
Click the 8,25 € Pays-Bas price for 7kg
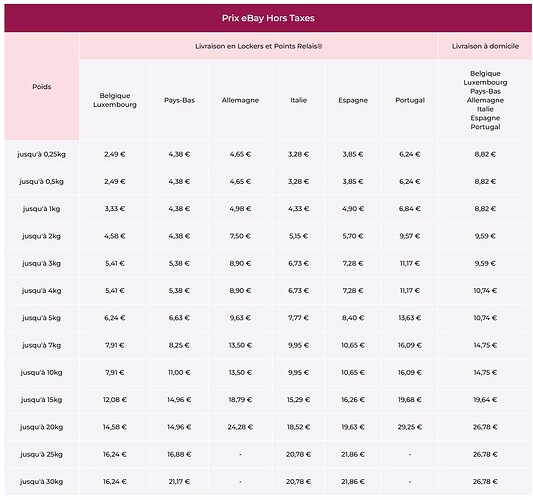coord(179,345)
